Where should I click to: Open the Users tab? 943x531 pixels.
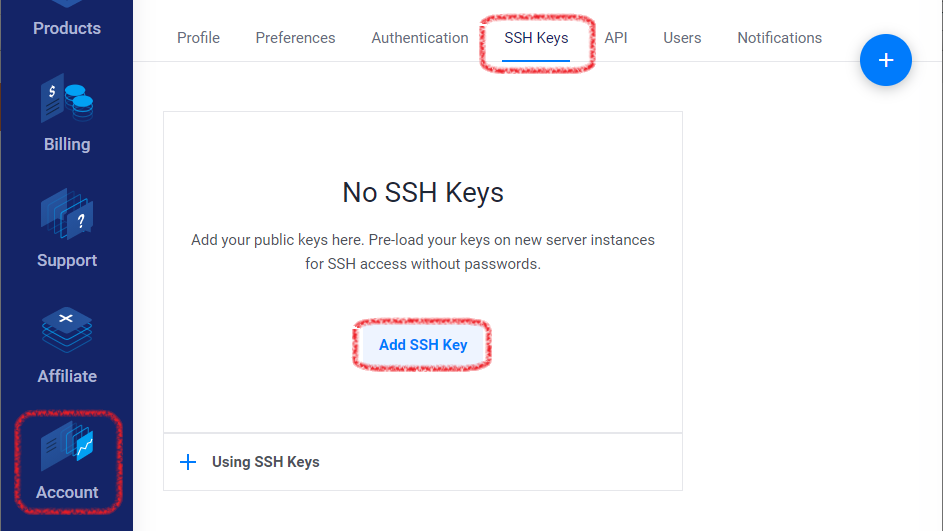pyautogui.click(x=682, y=38)
